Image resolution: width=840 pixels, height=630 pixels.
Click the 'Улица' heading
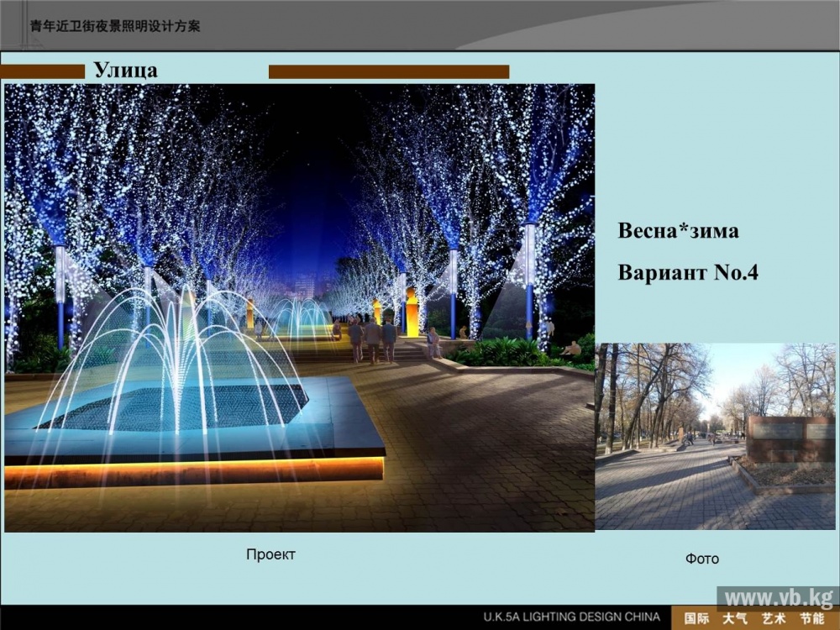tap(125, 71)
